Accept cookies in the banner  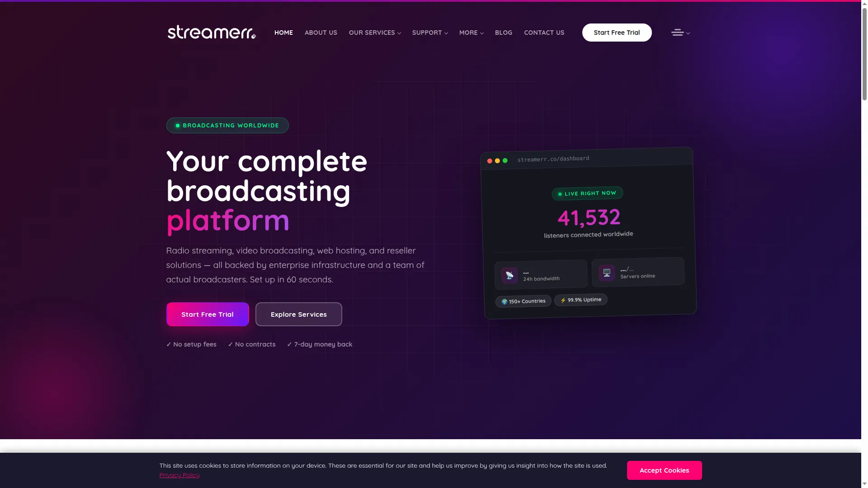pos(665,470)
